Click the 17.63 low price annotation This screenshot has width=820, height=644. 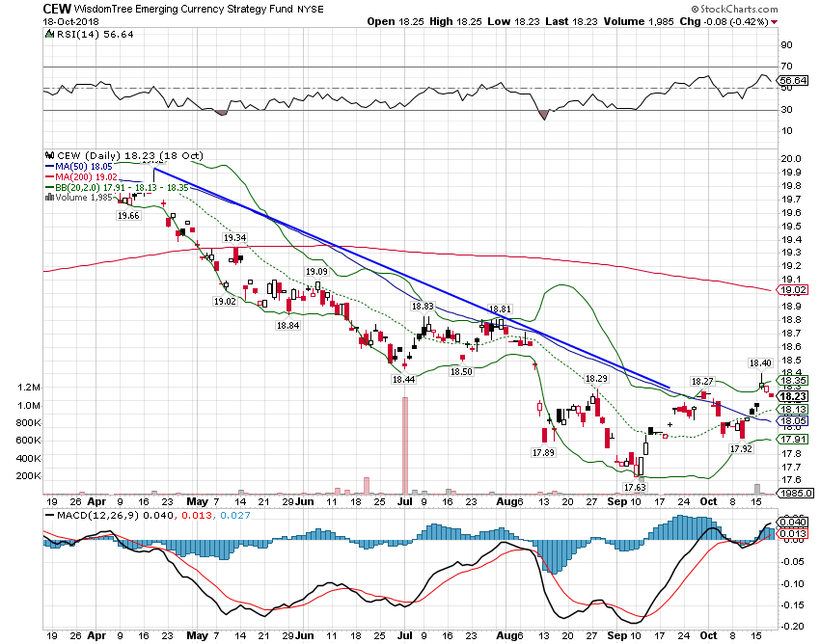pyautogui.click(x=635, y=487)
